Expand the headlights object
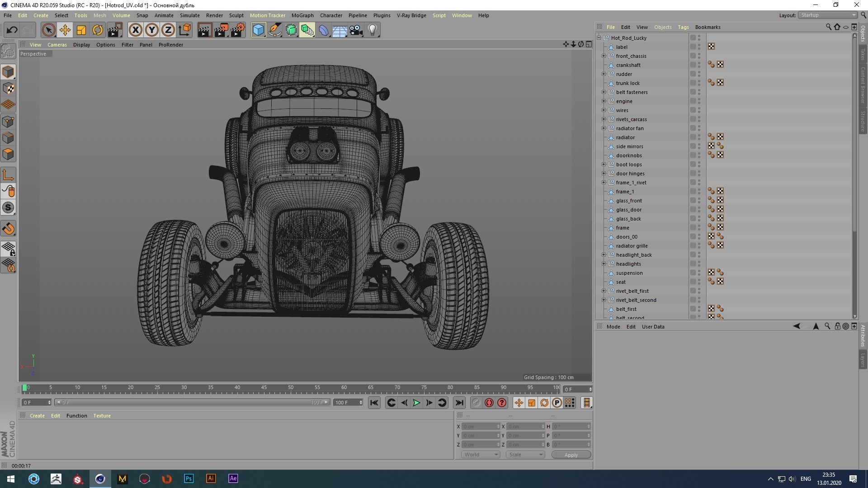Image resolution: width=868 pixels, height=488 pixels. coord(604,264)
